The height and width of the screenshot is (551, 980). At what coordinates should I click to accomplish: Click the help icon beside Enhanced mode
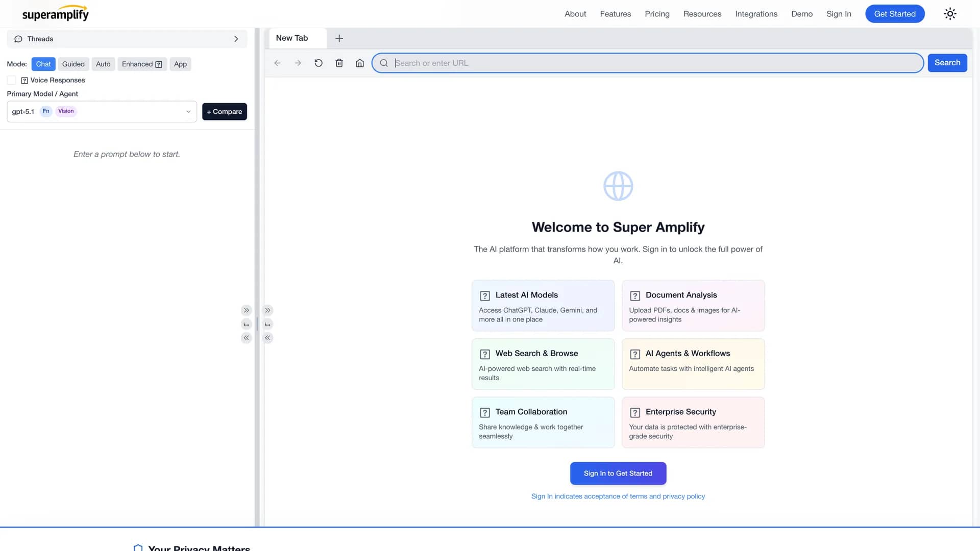tap(159, 64)
